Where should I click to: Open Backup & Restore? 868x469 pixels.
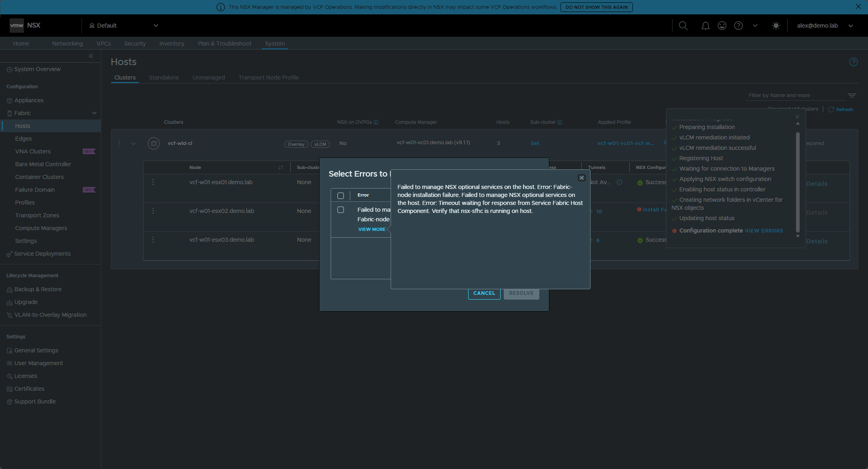(38, 289)
